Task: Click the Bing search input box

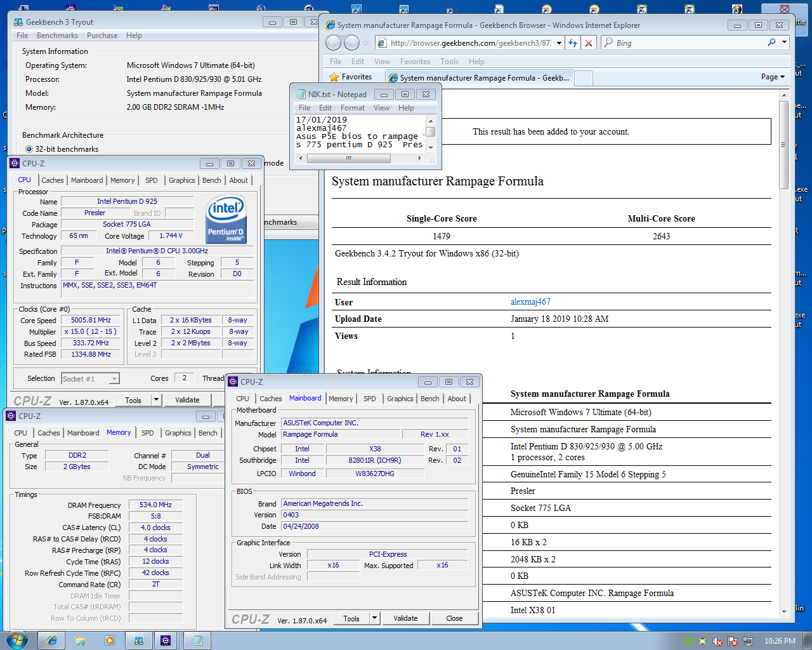Action: pos(689,43)
